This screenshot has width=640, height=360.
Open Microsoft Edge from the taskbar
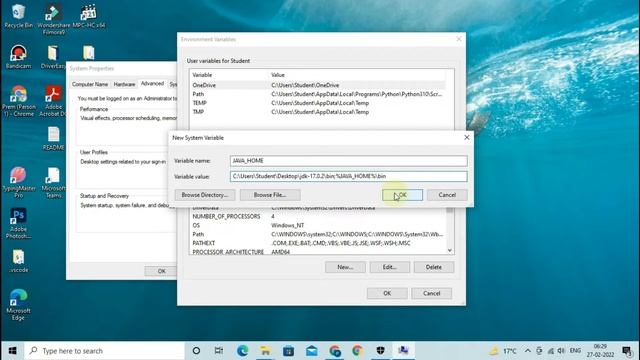click(242, 351)
